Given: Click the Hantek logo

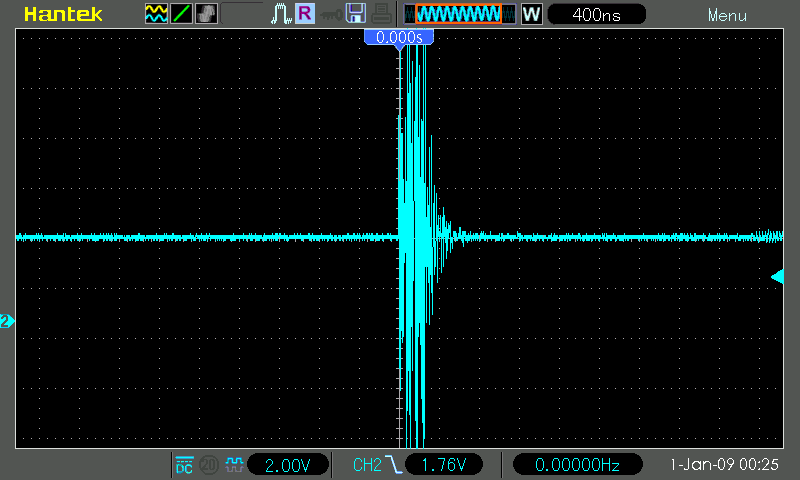Looking at the screenshot, I should click(x=63, y=14).
